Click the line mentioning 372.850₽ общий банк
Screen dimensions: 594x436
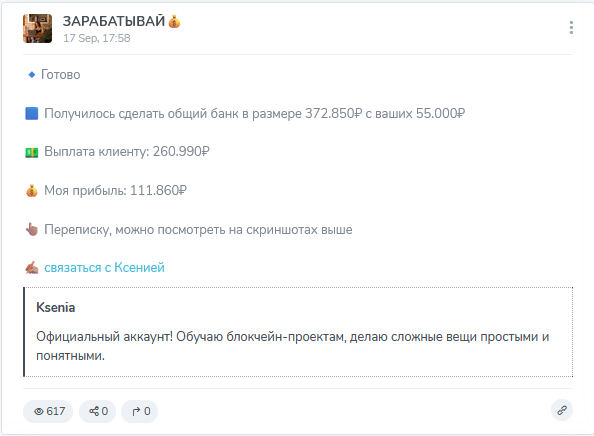255,113
